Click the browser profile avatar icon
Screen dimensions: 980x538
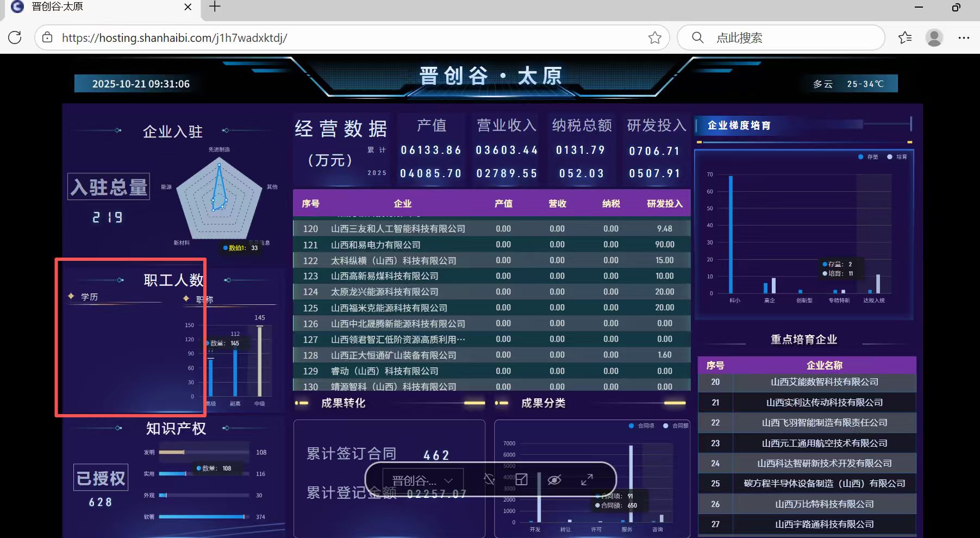click(934, 37)
